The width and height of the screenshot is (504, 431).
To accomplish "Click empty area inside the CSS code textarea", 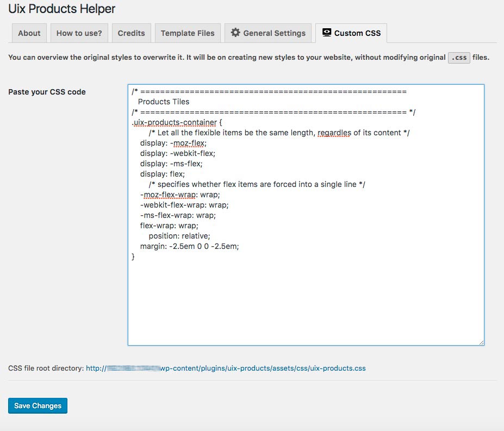I will tap(304, 304).
